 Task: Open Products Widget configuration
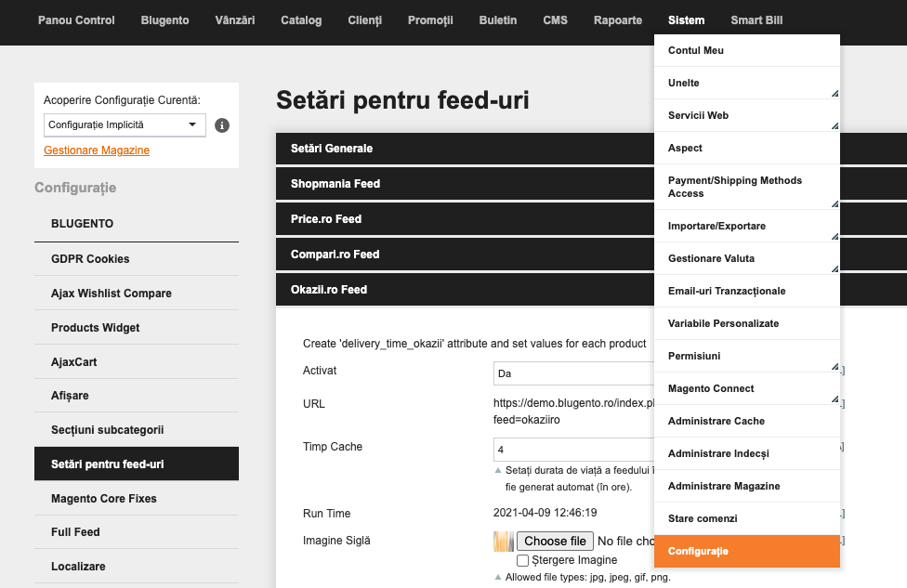point(137,327)
